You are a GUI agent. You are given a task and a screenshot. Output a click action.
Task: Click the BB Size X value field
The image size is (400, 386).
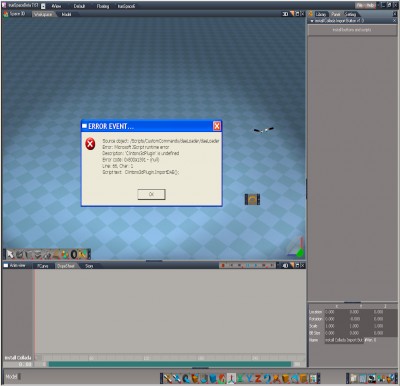coord(337,333)
